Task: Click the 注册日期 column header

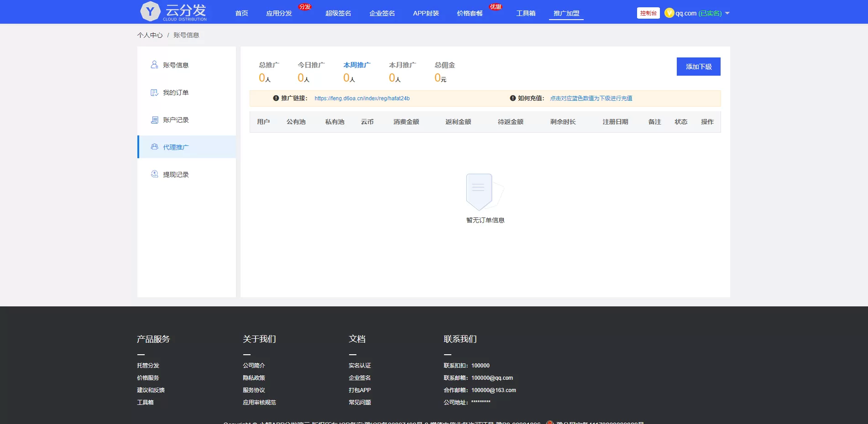Action: (615, 122)
